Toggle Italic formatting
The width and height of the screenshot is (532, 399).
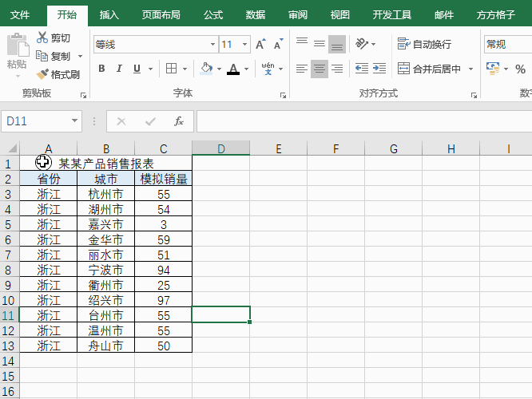tap(119, 69)
